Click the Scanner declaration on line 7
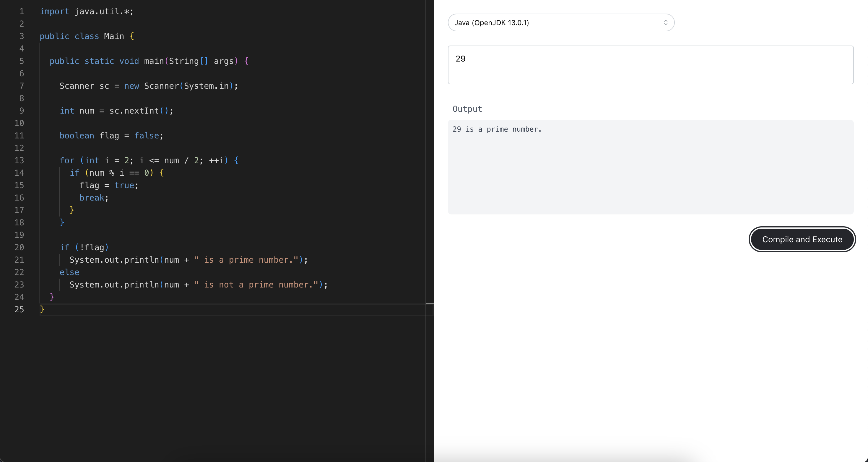This screenshot has width=868, height=462. [148, 86]
